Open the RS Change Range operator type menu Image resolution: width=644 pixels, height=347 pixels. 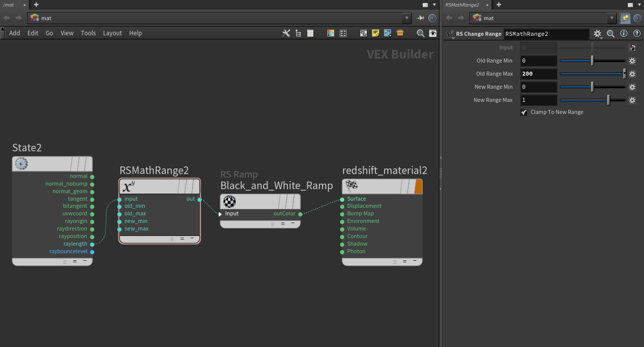point(450,34)
